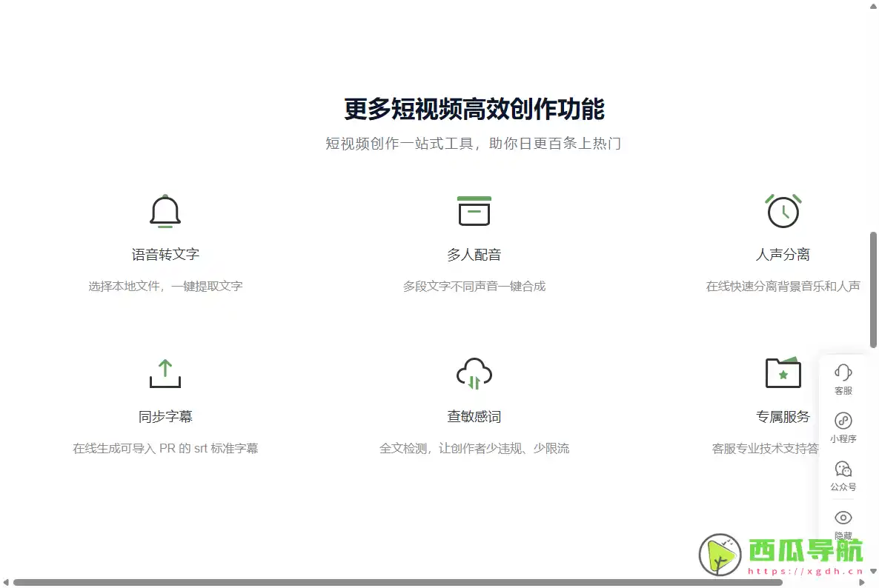Screen dimensions: 879x588
Task: Open the 人声分离 feature title
Action: click(783, 254)
